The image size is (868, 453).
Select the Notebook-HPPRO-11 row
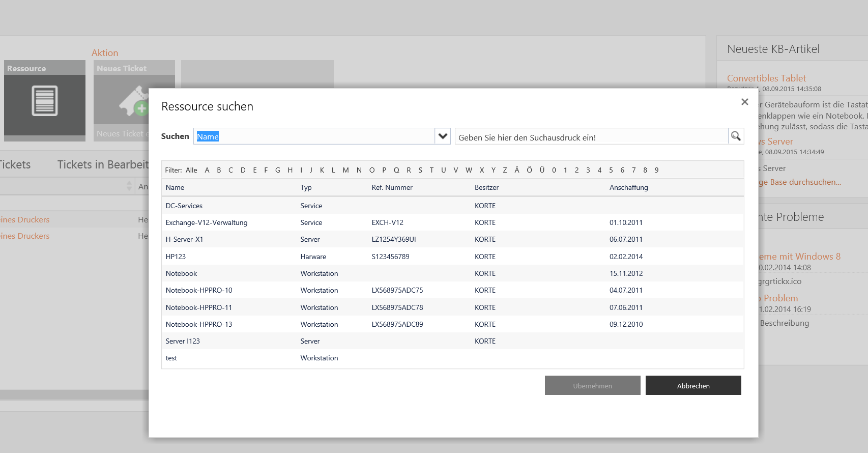pyautogui.click(x=452, y=307)
